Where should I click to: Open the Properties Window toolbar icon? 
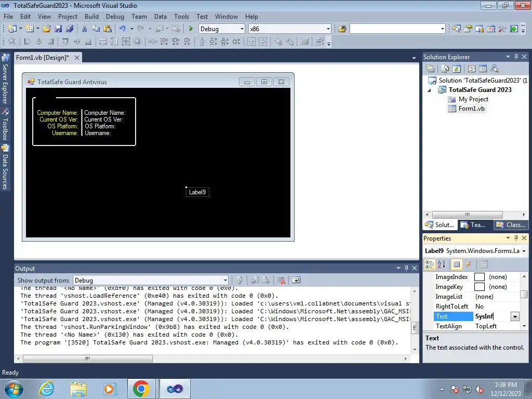click(468, 29)
